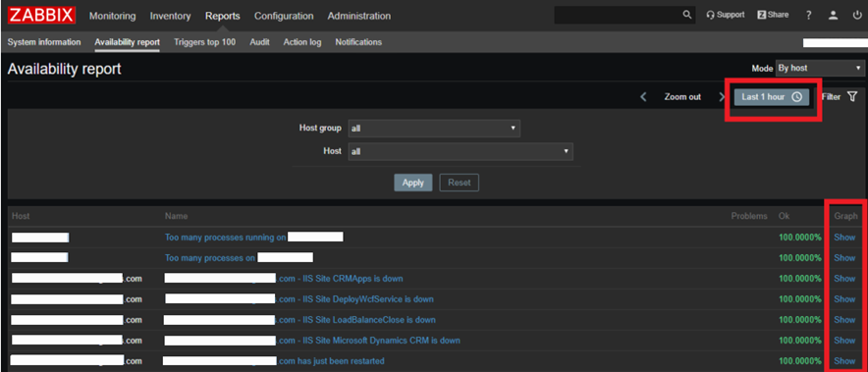Click the Zabbix logo
868x372 pixels.
tap(41, 16)
